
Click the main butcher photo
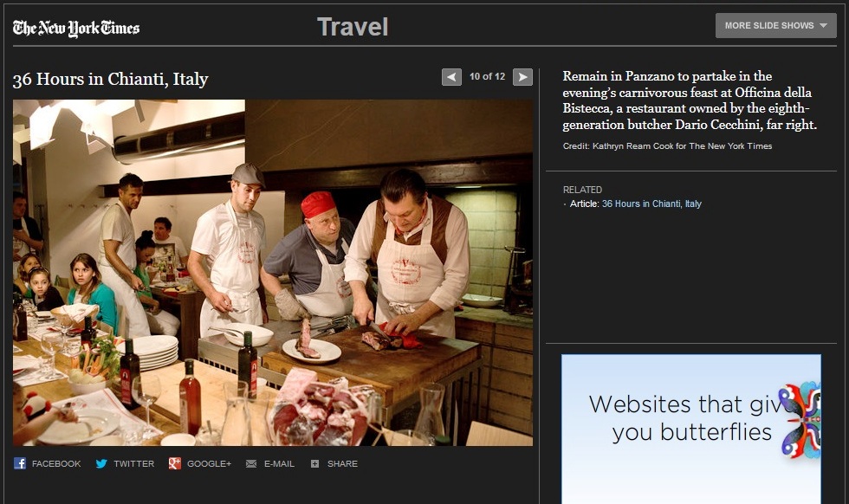[x=273, y=273]
